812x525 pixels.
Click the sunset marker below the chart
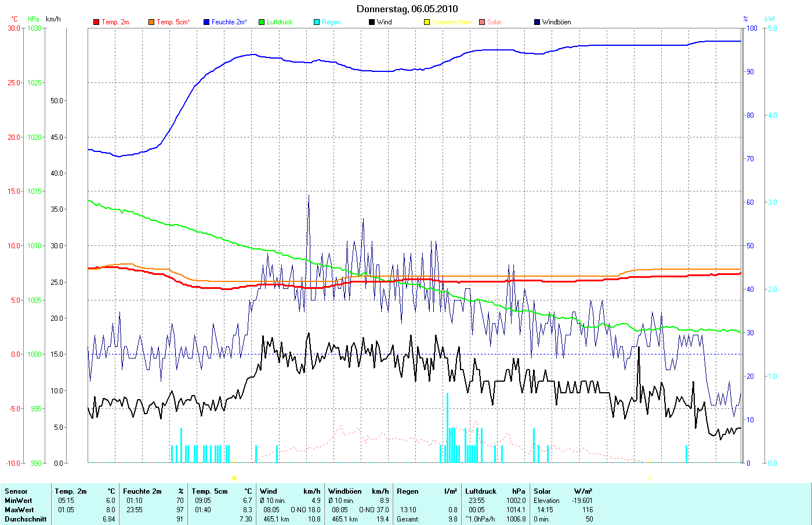[650, 478]
